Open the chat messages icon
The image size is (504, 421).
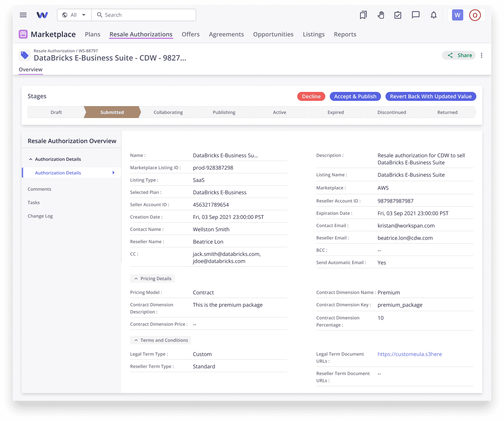click(x=415, y=15)
